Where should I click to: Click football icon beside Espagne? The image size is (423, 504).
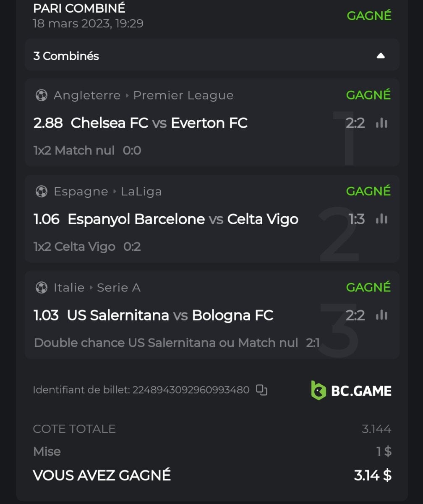tap(42, 192)
